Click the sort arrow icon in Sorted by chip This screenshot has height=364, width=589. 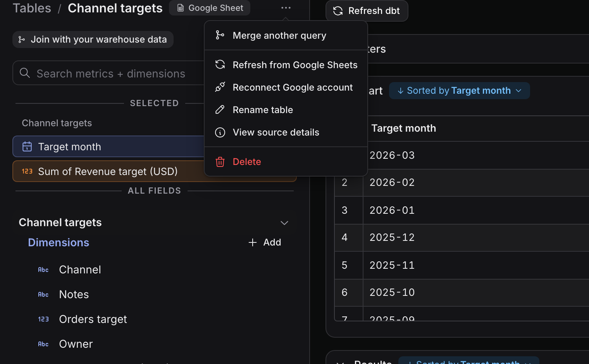[401, 91]
